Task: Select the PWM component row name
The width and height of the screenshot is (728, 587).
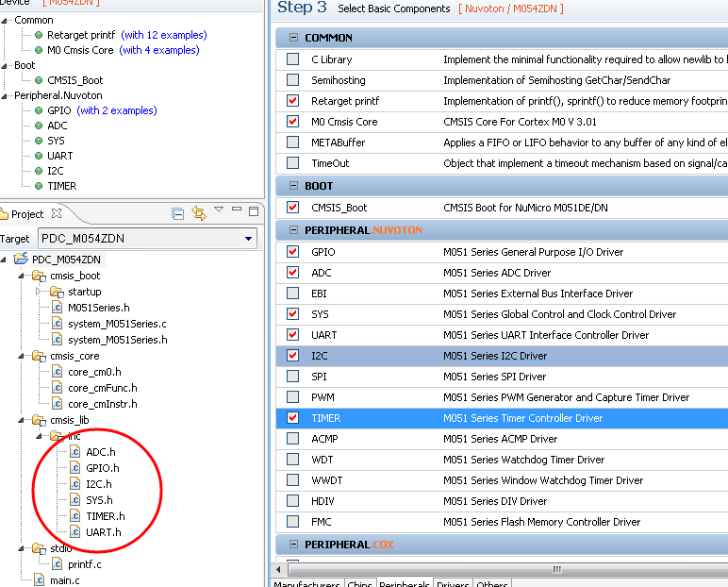Action: pos(323,397)
